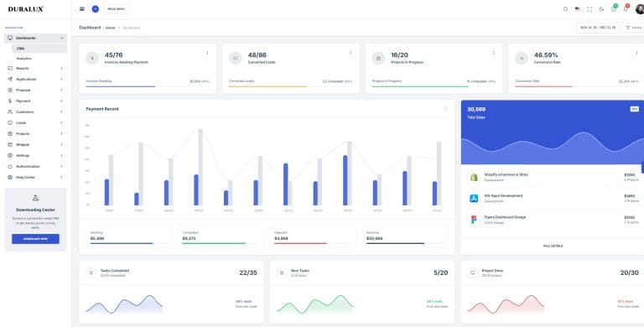This screenshot has width=644, height=327.
Task: Expand the Payment sidebar menu
Action: [x=35, y=101]
